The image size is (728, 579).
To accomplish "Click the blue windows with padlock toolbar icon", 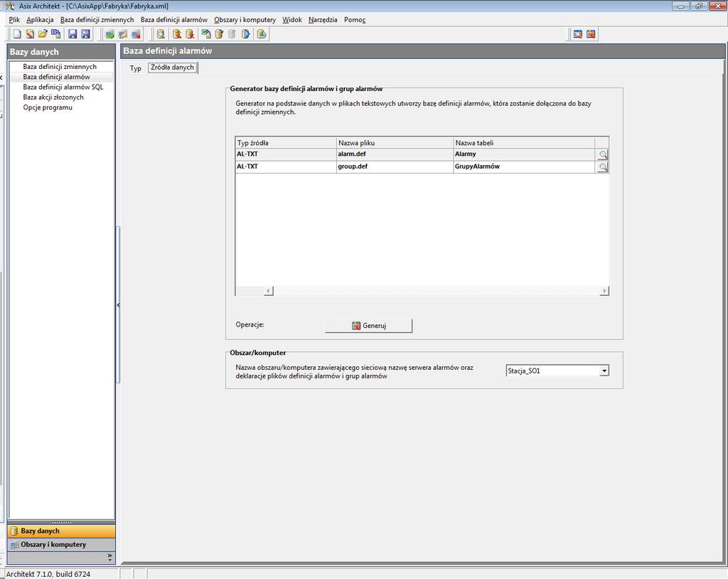I will 55,34.
